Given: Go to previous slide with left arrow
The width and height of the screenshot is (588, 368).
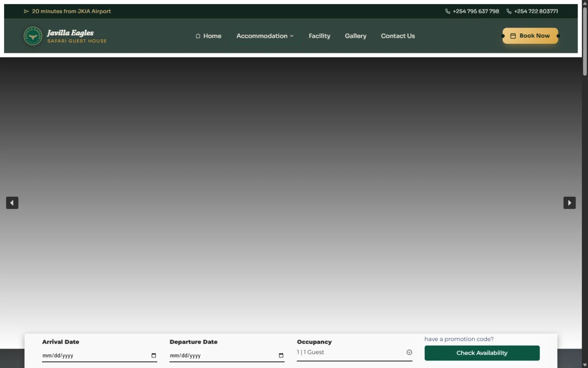Looking at the screenshot, I should point(12,203).
